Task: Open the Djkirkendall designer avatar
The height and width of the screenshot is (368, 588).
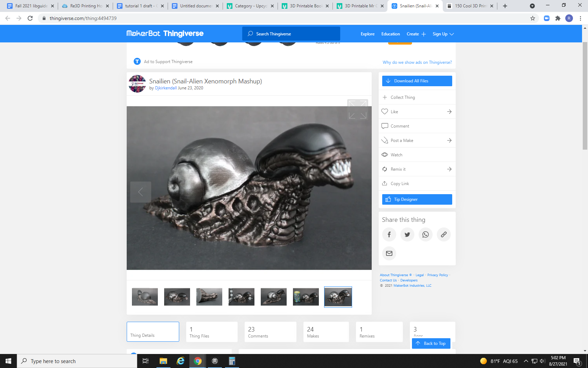Action: pos(137,84)
